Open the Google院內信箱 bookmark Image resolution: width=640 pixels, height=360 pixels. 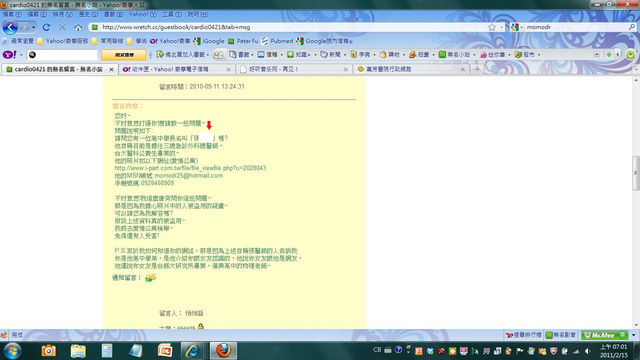click(324, 41)
